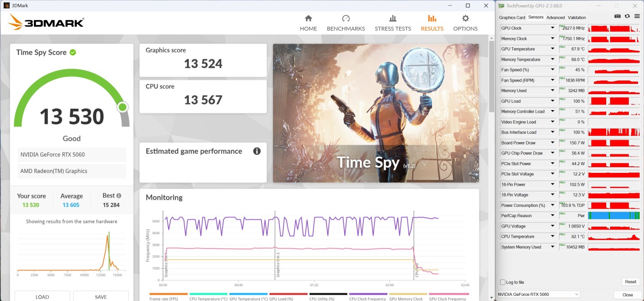The width and height of the screenshot is (644, 301).
Task: Click the 3DMark vertical scrollbar
Action: [x=491, y=76]
